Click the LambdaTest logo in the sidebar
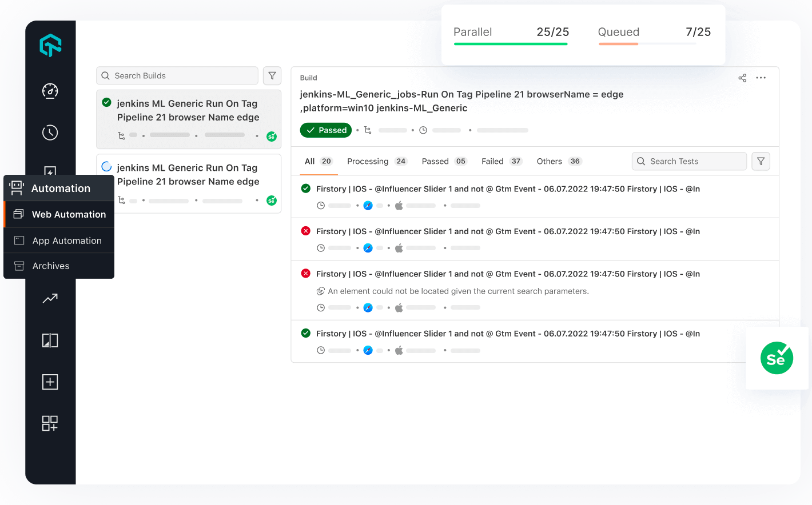Viewport: 812px width, 505px height. tap(50, 45)
